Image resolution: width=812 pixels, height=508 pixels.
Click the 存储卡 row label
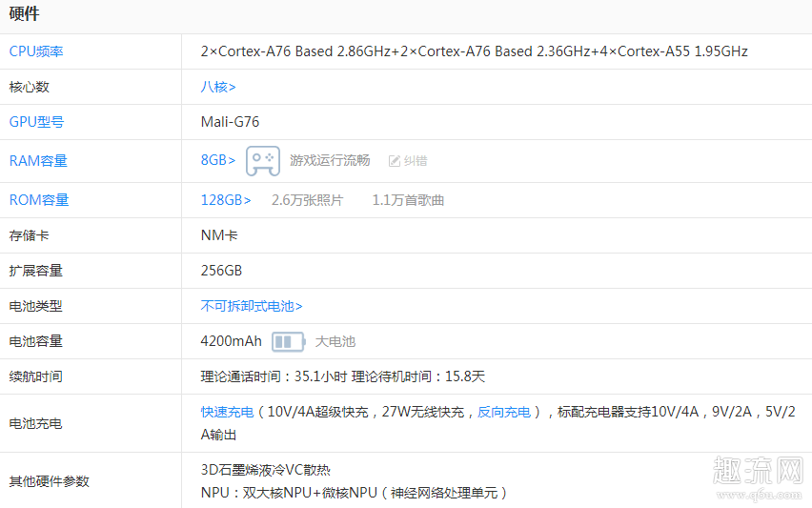pyautogui.click(x=29, y=235)
